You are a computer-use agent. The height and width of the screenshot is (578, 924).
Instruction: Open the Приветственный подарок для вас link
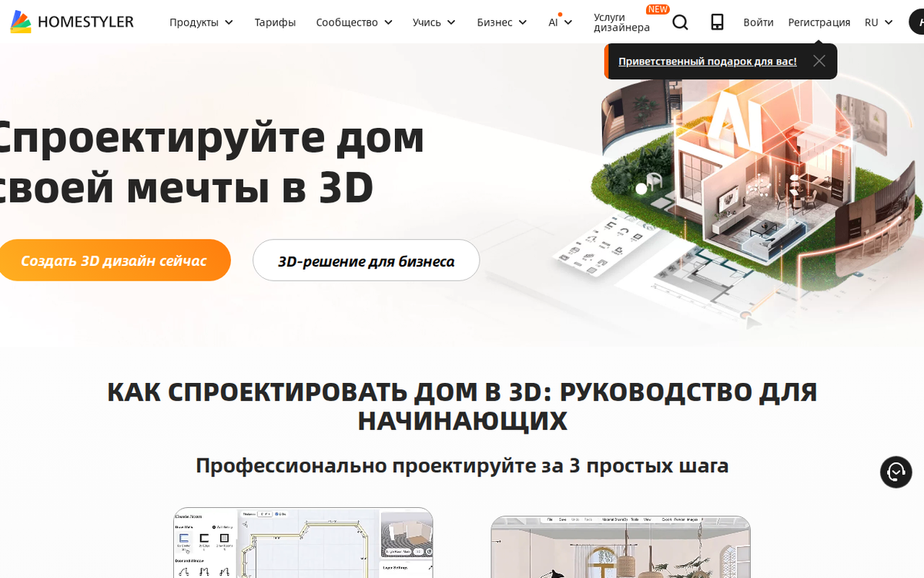point(708,61)
